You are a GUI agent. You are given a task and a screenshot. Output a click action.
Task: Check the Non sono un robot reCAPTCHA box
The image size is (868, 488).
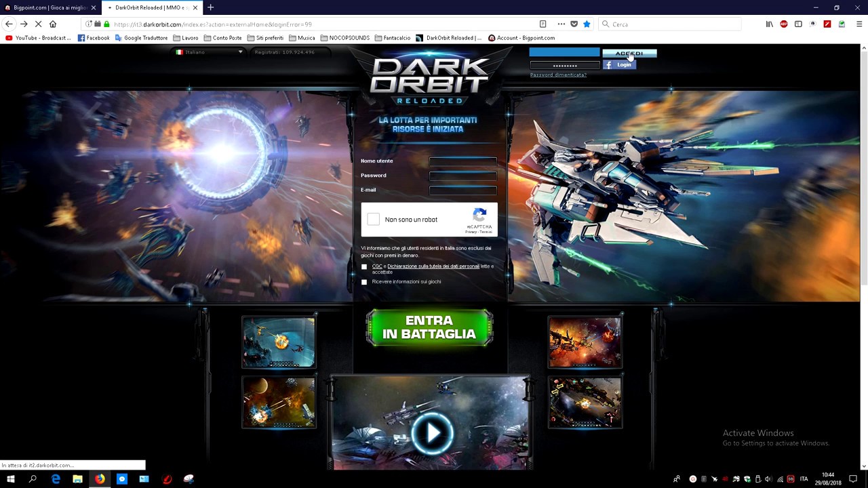[374, 220]
